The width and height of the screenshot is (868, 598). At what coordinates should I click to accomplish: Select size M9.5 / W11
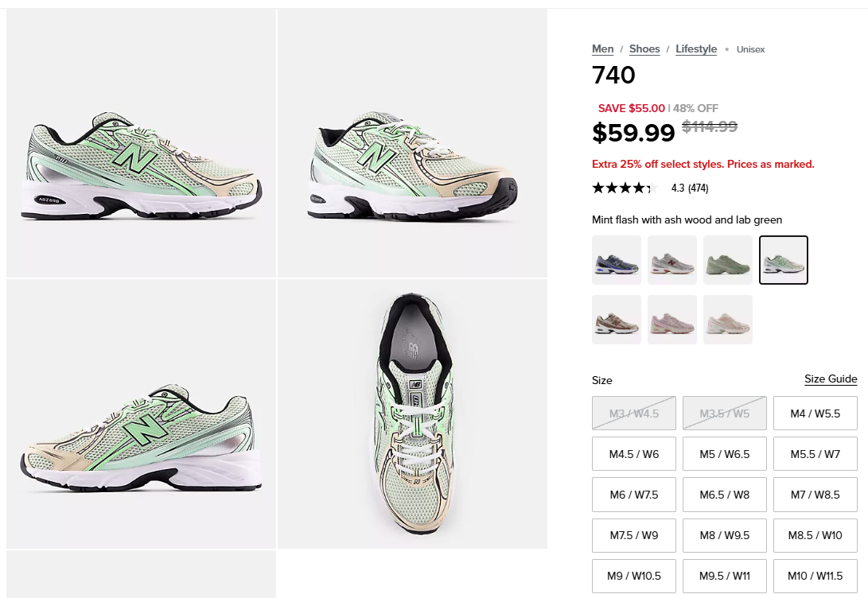point(725,576)
